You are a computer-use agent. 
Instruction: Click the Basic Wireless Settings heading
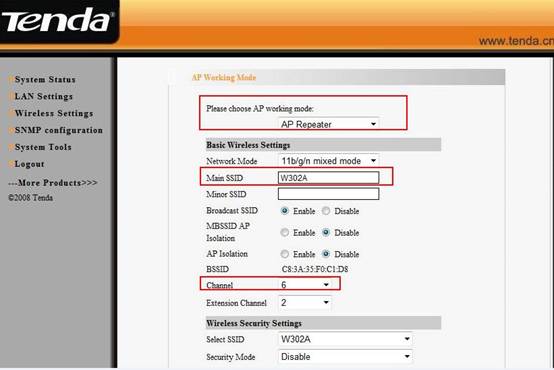click(248, 145)
